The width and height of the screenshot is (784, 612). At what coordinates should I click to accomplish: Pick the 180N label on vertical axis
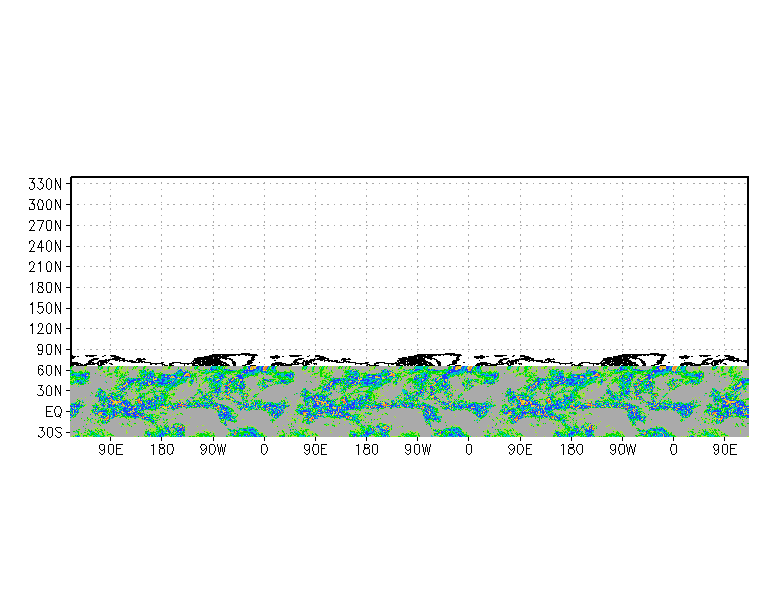45,288
